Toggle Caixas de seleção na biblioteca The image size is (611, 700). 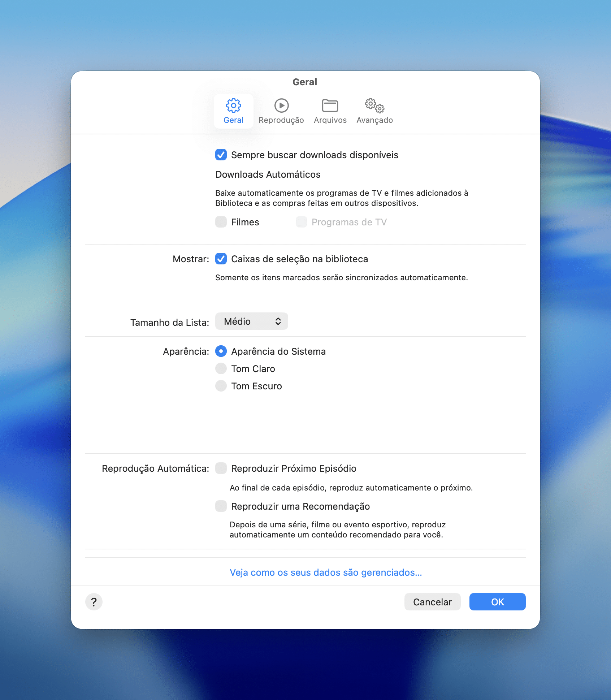point(221,259)
